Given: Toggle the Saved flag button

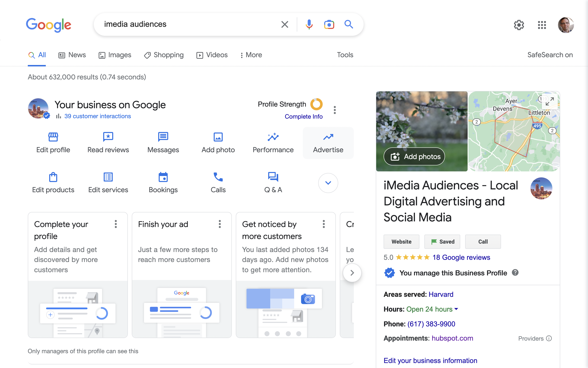Looking at the screenshot, I should [442, 242].
